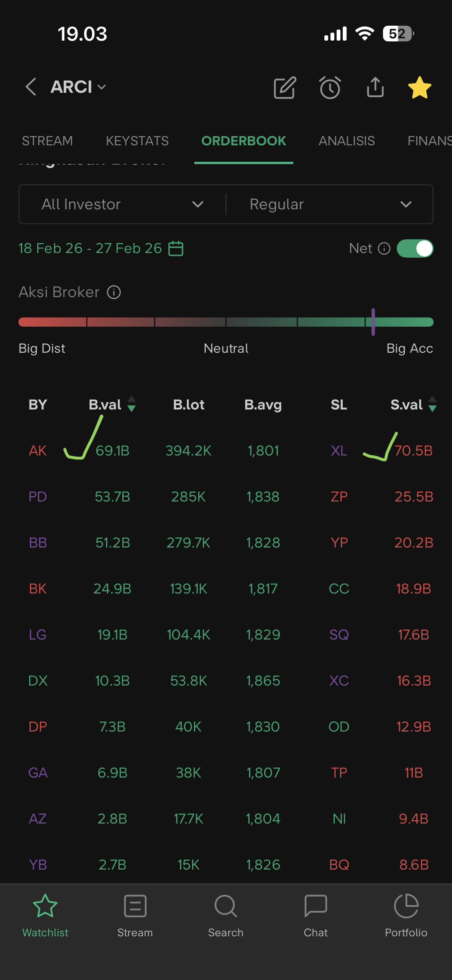452x980 pixels.
Task: Sort by the S.val column arrows
Action: point(432,404)
